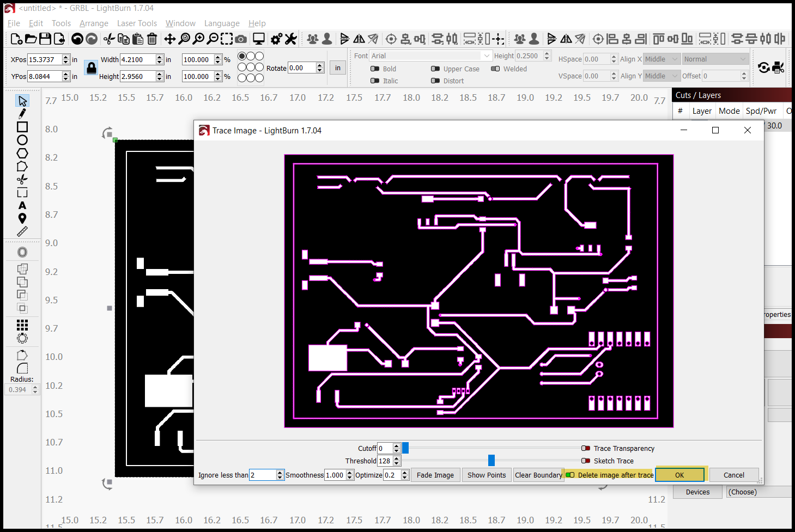Toggle the Italic font switch
The height and width of the screenshot is (532, 795).
click(x=375, y=81)
